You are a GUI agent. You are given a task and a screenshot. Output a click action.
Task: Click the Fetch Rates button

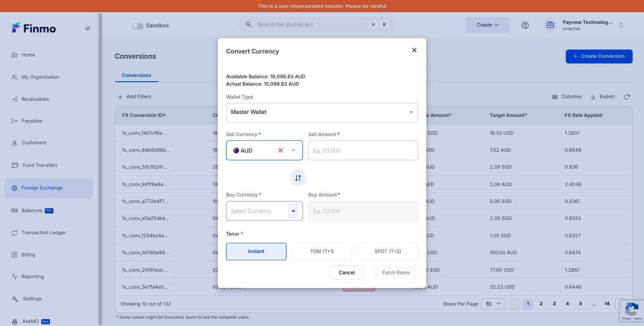click(x=396, y=273)
